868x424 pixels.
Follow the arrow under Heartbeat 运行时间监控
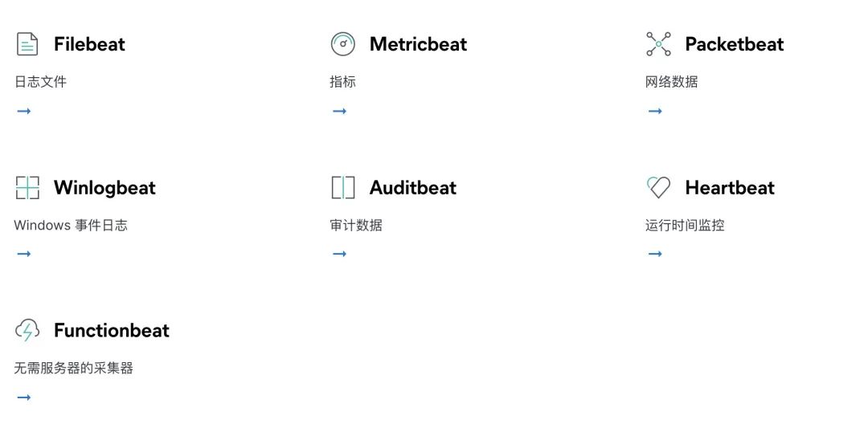pos(655,254)
